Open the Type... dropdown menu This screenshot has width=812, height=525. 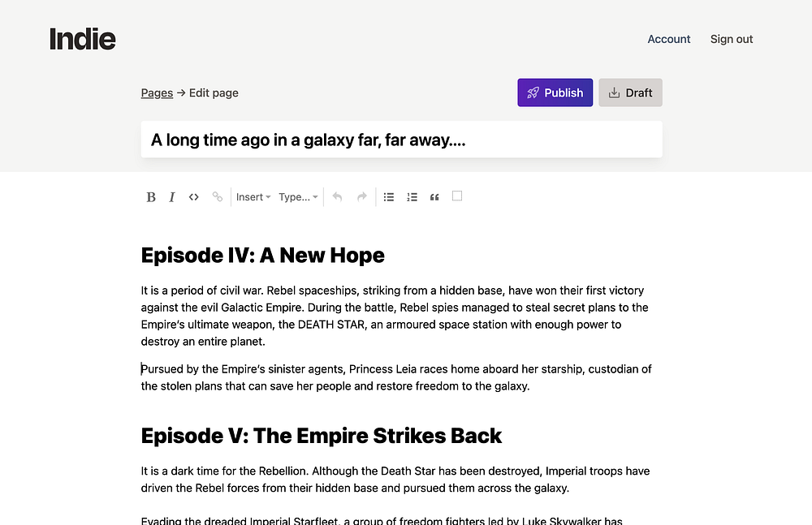tap(298, 196)
